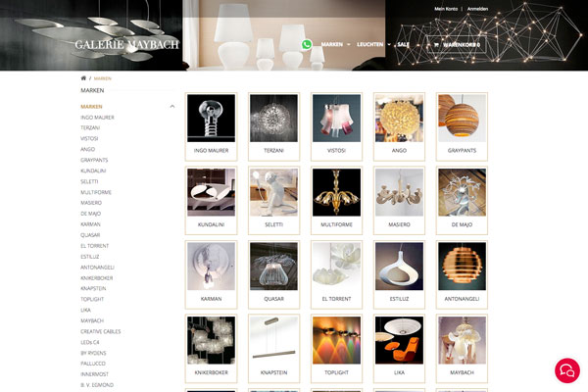Open Knikerboker brand thumbnail image

pos(211,340)
